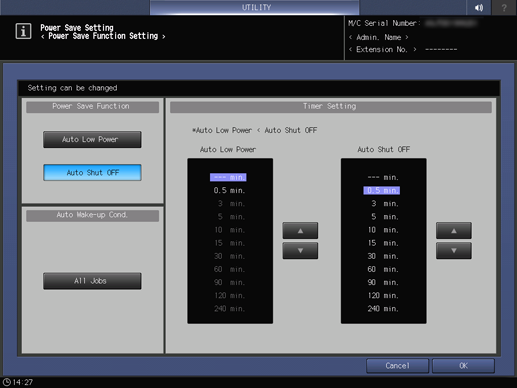
Task: Select '--- min.' in Auto Shut OFF list
Action: (383, 177)
